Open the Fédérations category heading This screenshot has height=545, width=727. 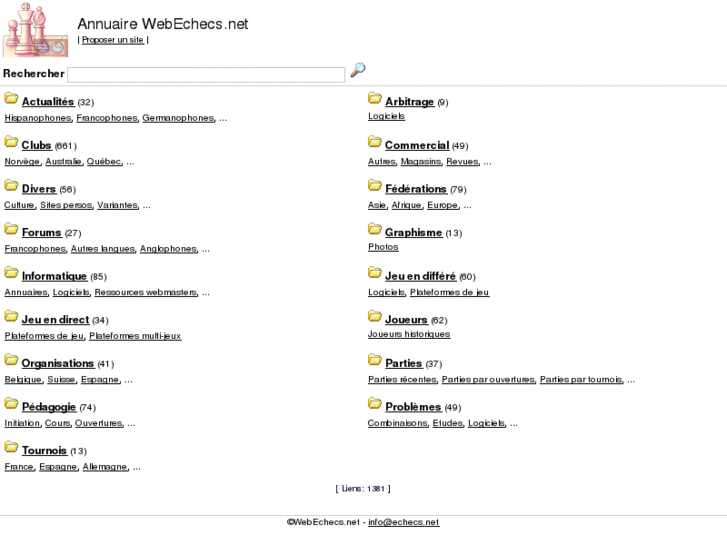pyautogui.click(x=416, y=189)
